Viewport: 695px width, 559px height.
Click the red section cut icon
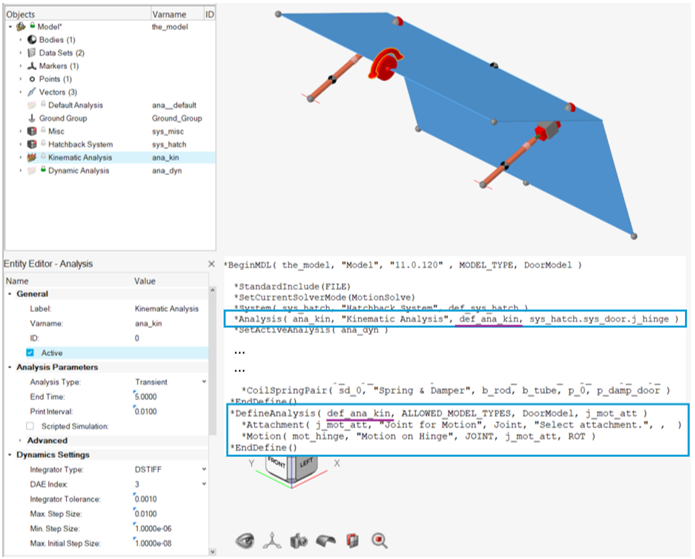(x=350, y=540)
